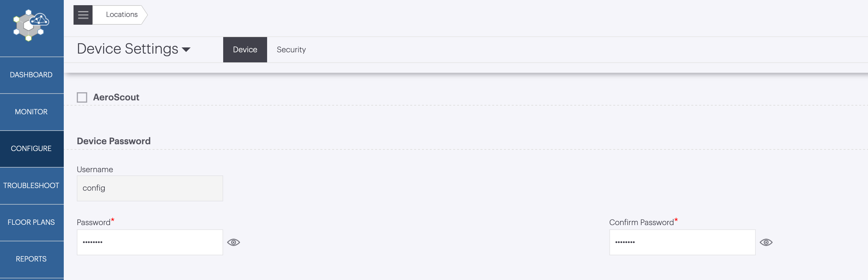View the Reports section
This screenshot has width=868, height=280.
point(31,259)
